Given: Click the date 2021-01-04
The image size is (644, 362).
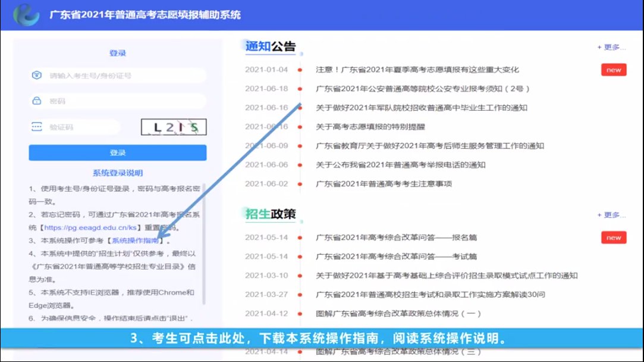Looking at the screenshot, I should tap(266, 70).
